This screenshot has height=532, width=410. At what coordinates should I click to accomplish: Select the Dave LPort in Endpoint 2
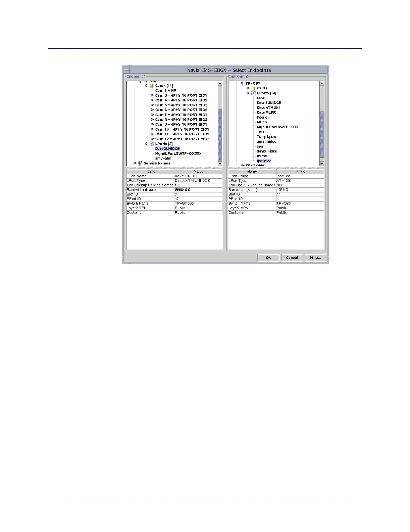coord(261,98)
